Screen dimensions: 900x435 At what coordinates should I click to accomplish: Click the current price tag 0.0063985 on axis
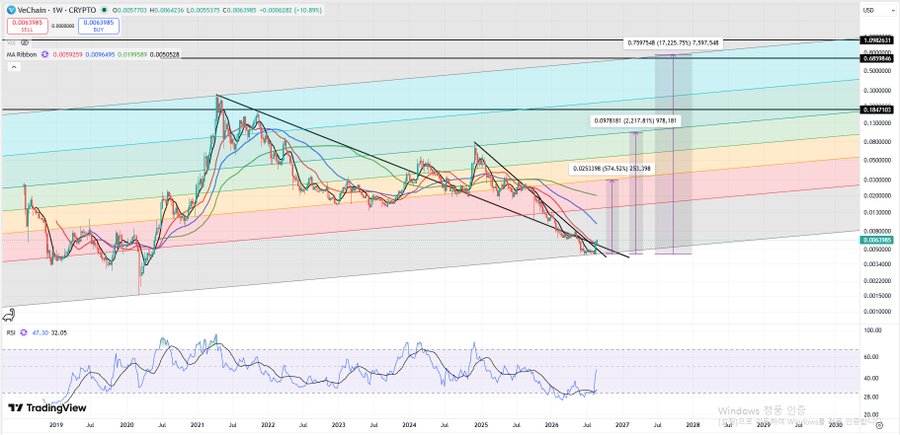[876, 241]
